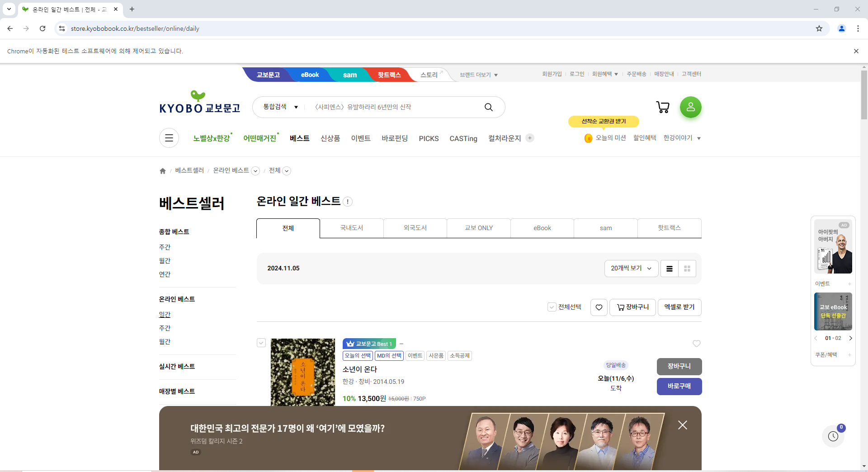Click the toolbar 장바구니 button
Image resolution: width=868 pixels, height=472 pixels.
click(x=632, y=307)
